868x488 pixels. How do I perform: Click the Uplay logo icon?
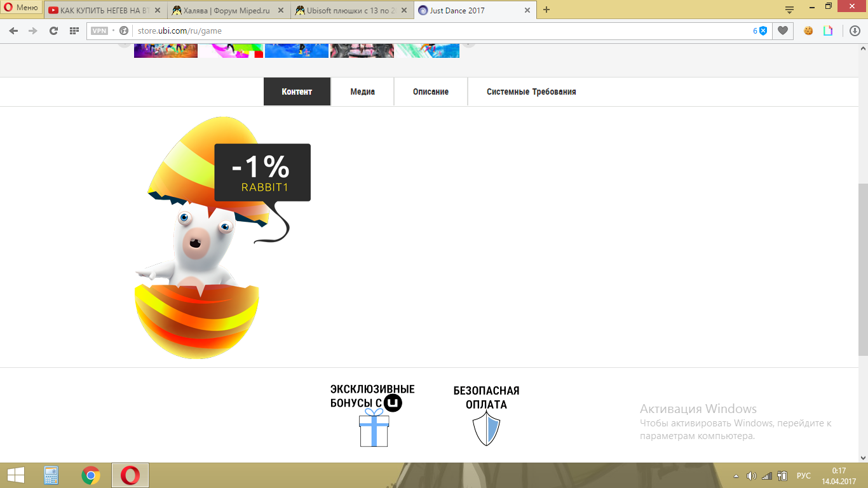[x=394, y=403]
